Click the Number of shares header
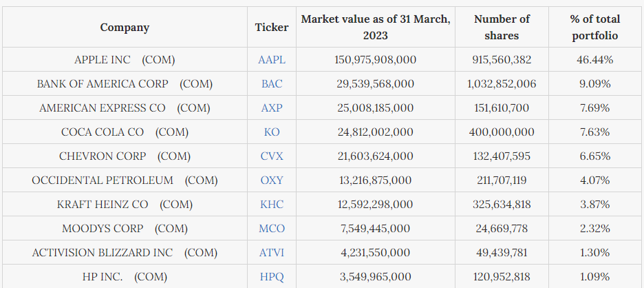 [502, 28]
